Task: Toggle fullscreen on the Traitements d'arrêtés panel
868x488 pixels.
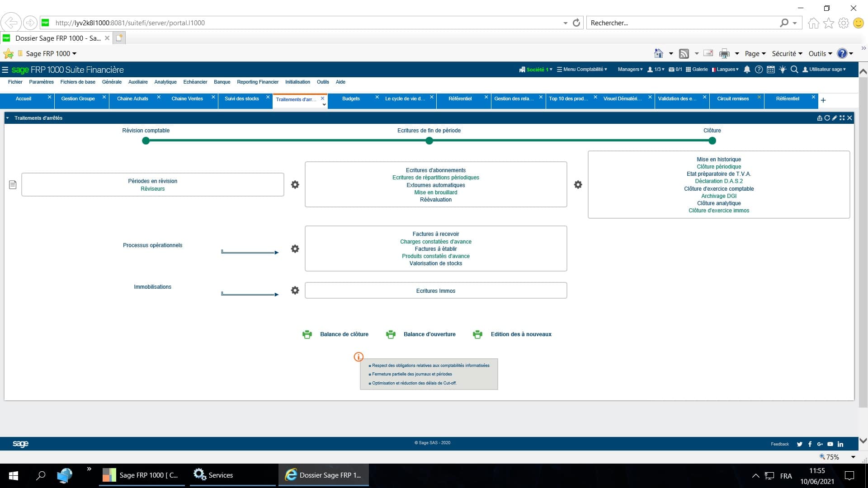Action: (842, 118)
